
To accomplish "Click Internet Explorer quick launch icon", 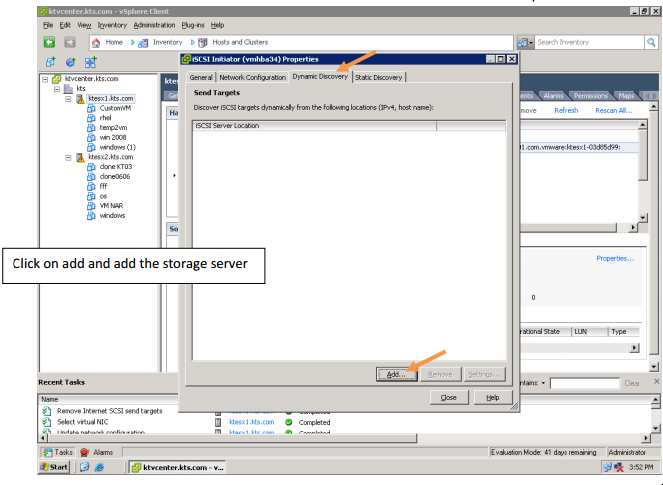I will 99,467.
